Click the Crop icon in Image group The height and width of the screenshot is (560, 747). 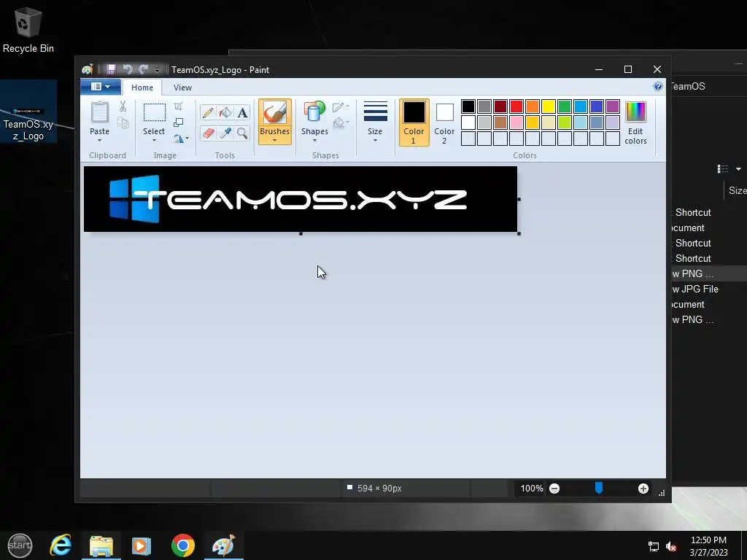click(178, 106)
